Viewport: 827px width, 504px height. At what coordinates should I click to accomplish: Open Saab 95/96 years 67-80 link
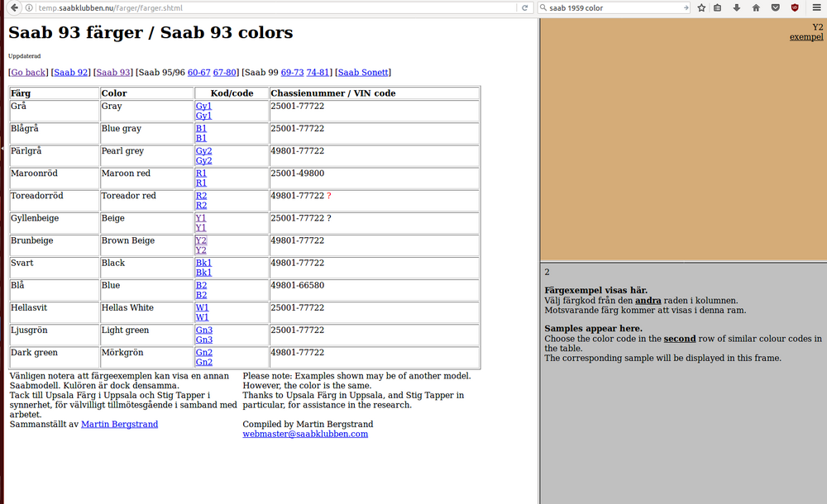(225, 72)
